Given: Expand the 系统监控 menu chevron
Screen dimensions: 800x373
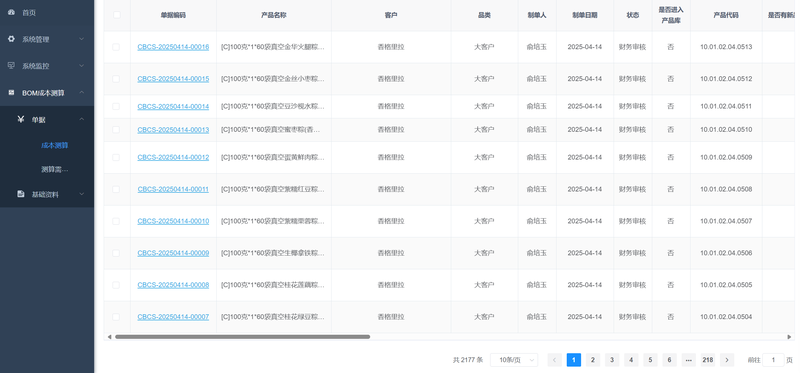Looking at the screenshot, I should click(x=82, y=65).
